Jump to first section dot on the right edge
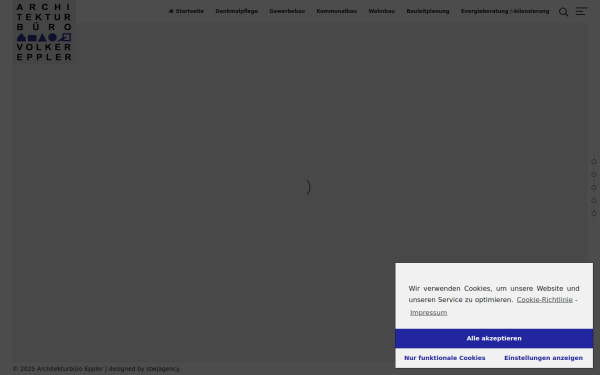 (593, 161)
